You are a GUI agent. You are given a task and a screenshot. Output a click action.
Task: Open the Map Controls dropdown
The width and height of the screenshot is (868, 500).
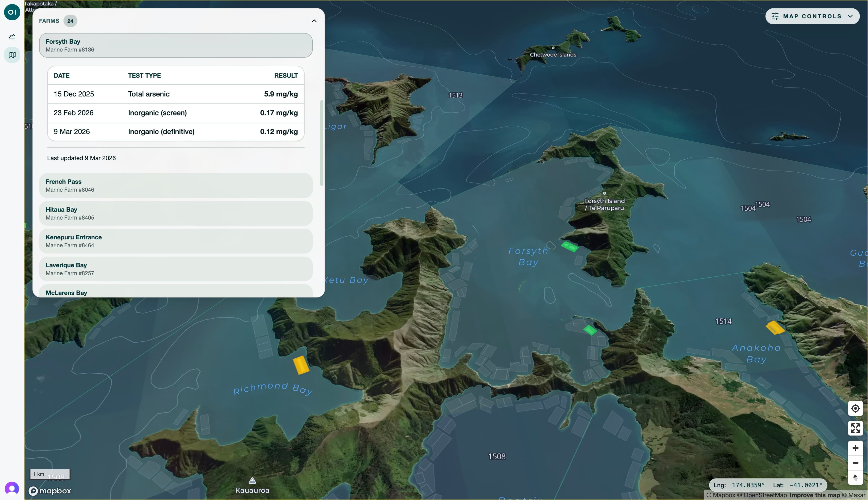coord(850,16)
